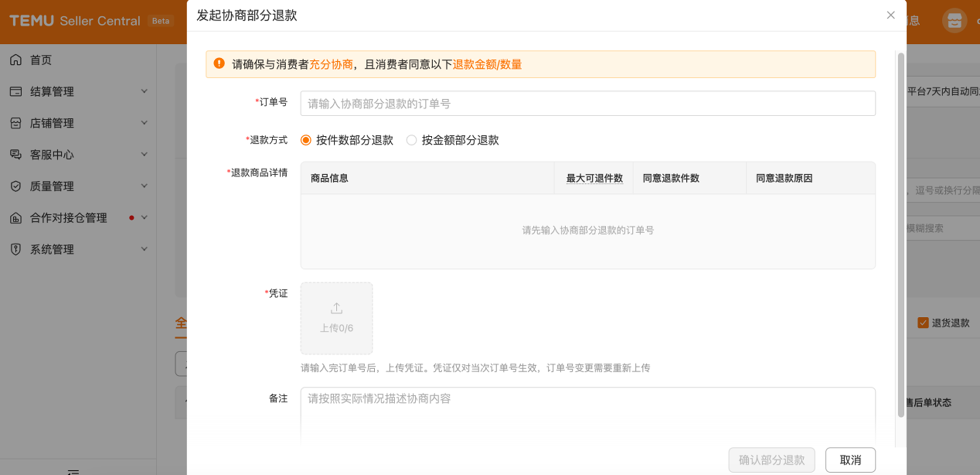Click the 质量管理 checkmark icon
Screen dimensions: 980x475
click(16, 186)
